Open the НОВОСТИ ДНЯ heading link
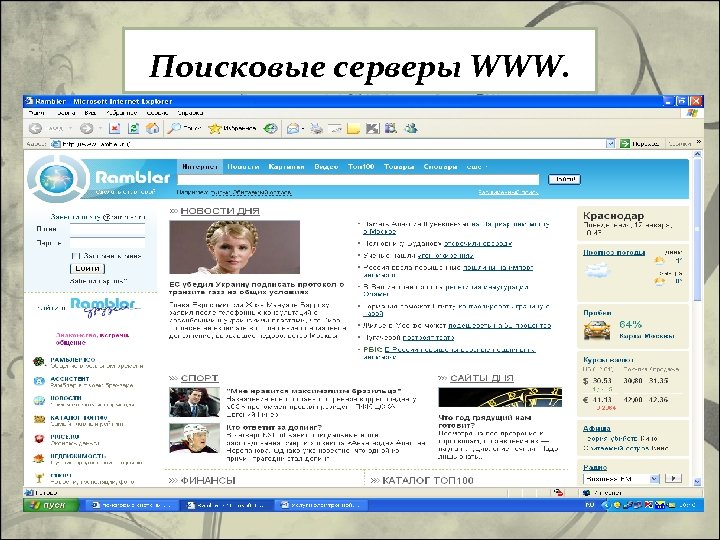This screenshot has height=540, width=720. coord(220,211)
